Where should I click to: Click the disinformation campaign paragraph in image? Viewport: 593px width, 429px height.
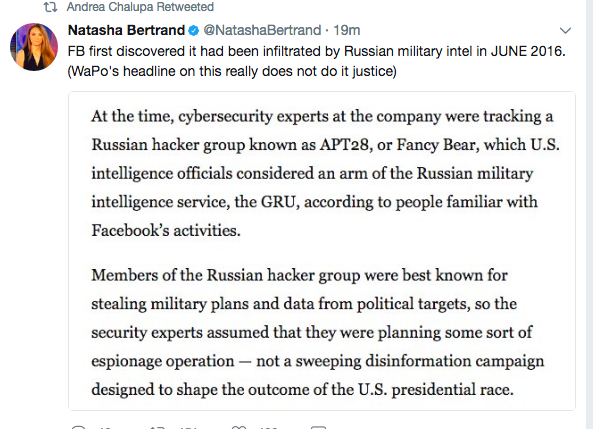[x=318, y=332]
